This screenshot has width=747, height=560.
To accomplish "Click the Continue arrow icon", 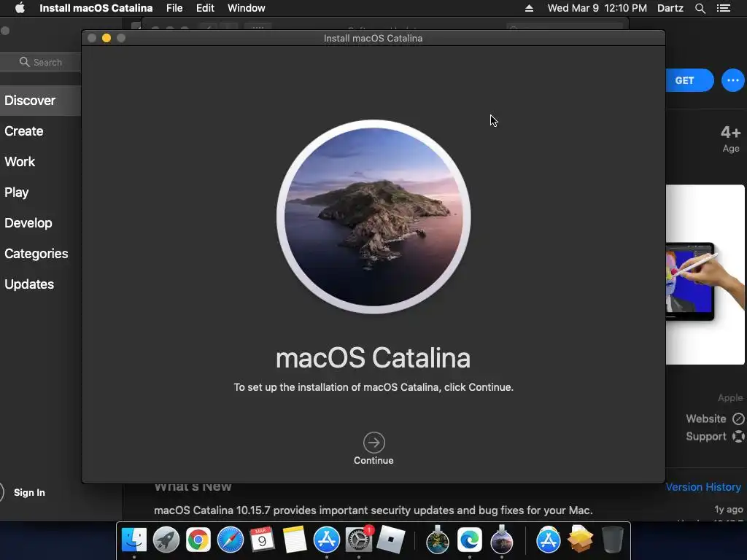I will tap(374, 443).
